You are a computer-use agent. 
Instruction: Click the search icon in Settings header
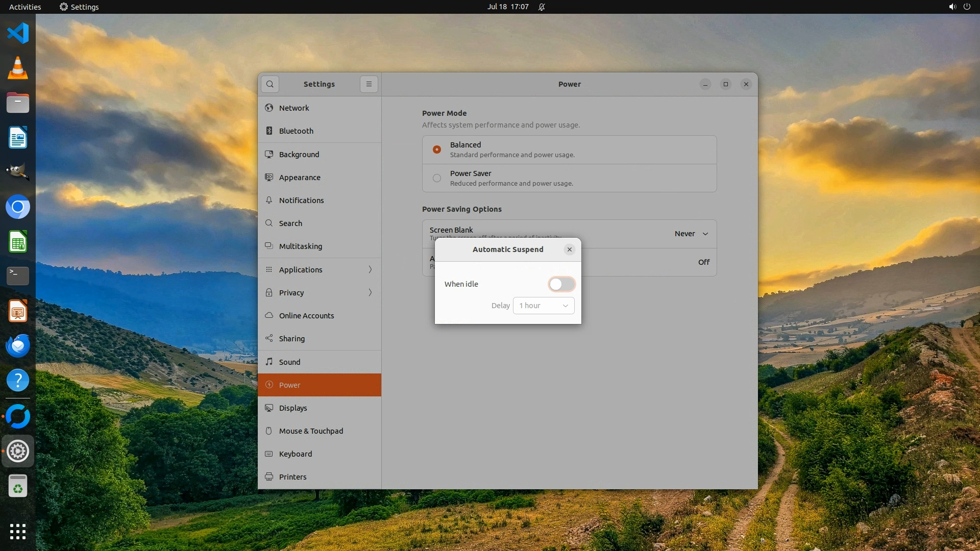pyautogui.click(x=270, y=84)
